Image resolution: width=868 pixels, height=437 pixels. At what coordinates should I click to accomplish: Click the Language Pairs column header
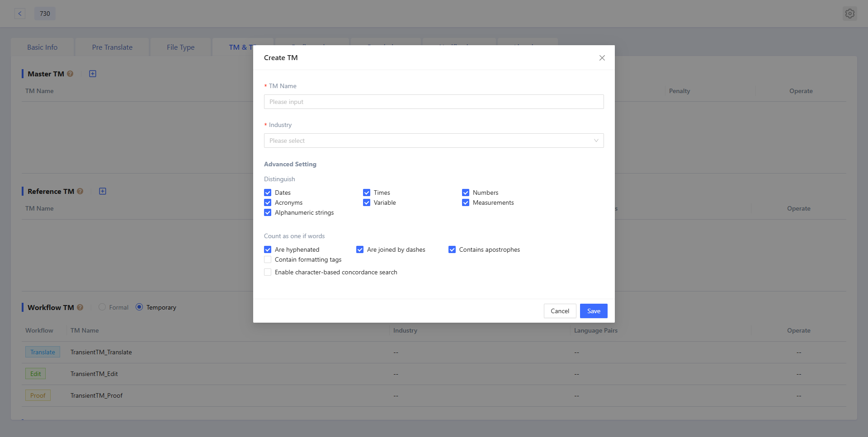tap(596, 330)
